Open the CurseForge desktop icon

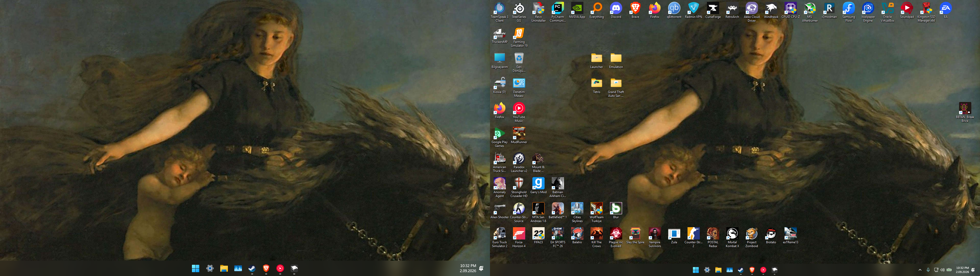pyautogui.click(x=713, y=10)
